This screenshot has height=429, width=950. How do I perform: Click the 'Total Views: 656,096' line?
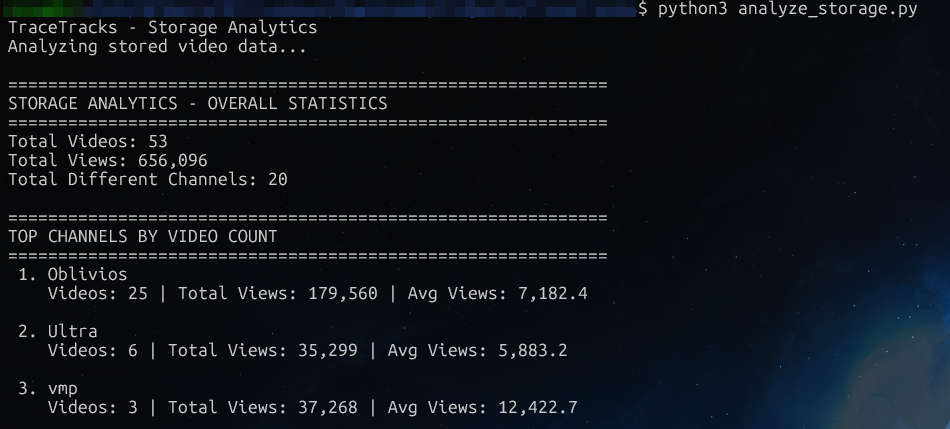pos(108,161)
